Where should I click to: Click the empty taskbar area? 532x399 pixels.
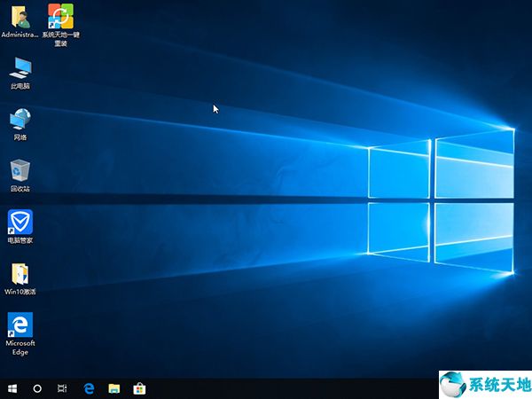(x=284, y=388)
